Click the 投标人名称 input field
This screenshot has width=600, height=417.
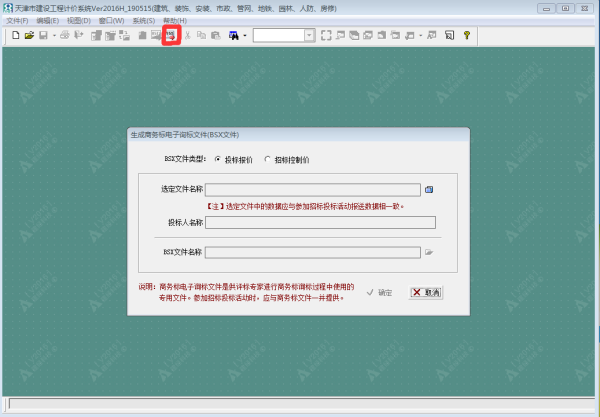(320, 222)
